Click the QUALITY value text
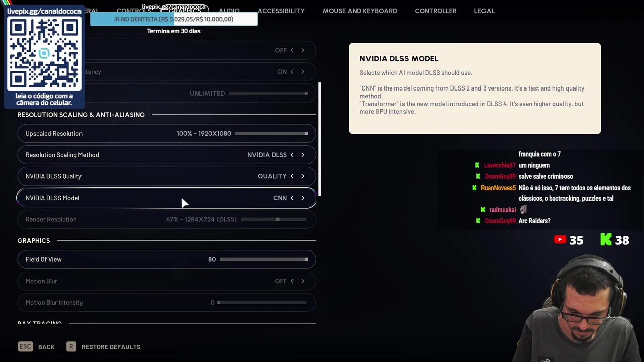The width and height of the screenshot is (644, 362). (x=272, y=176)
